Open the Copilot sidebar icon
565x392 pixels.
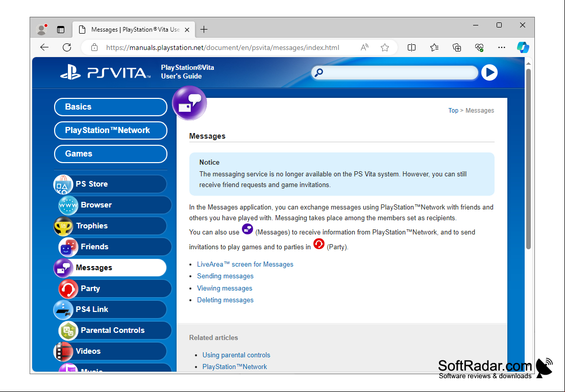click(523, 47)
